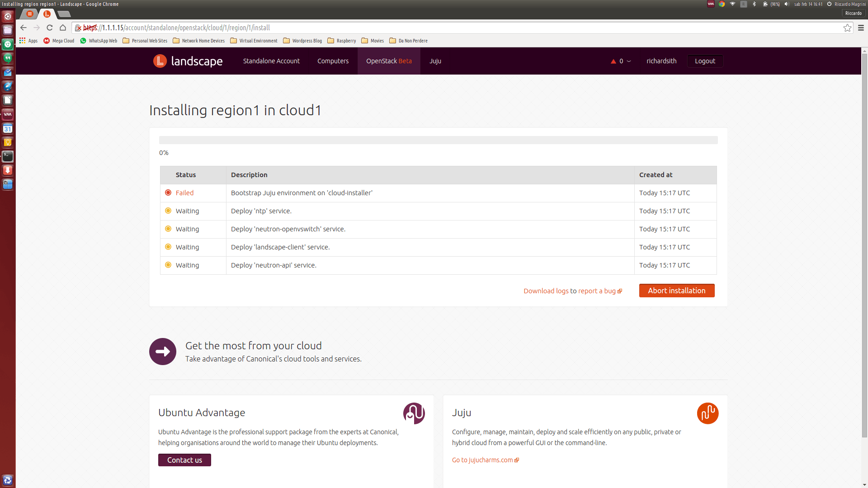Click the purple arrow circle icon
868x488 pixels.
[163, 352]
